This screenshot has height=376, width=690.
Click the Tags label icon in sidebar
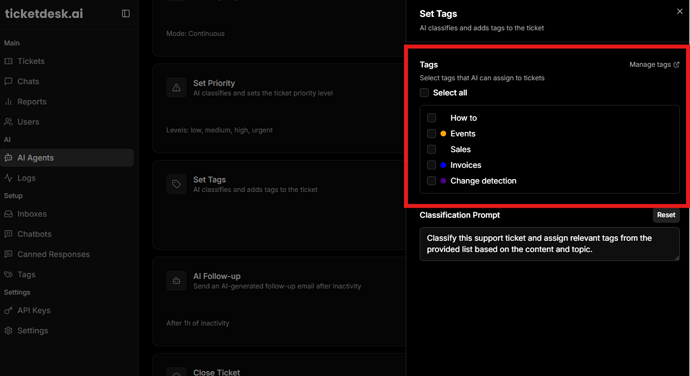click(8, 275)
